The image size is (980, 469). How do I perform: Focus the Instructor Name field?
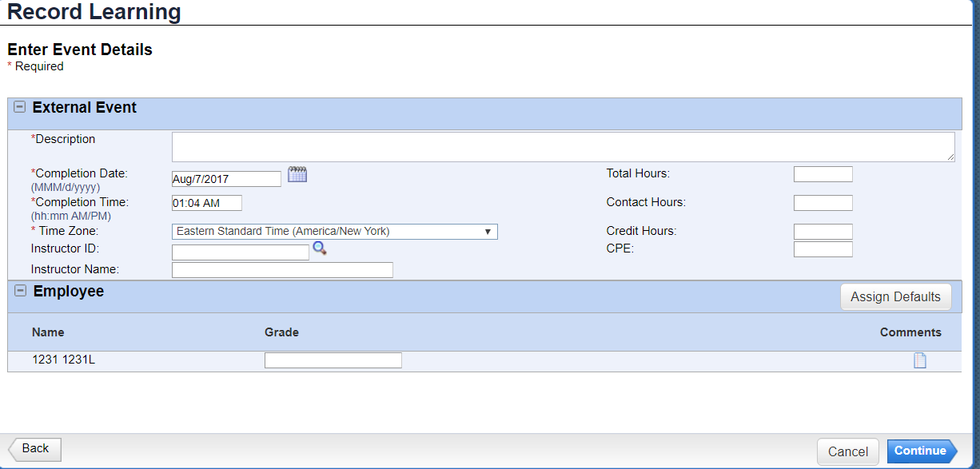tap(282, 270)
